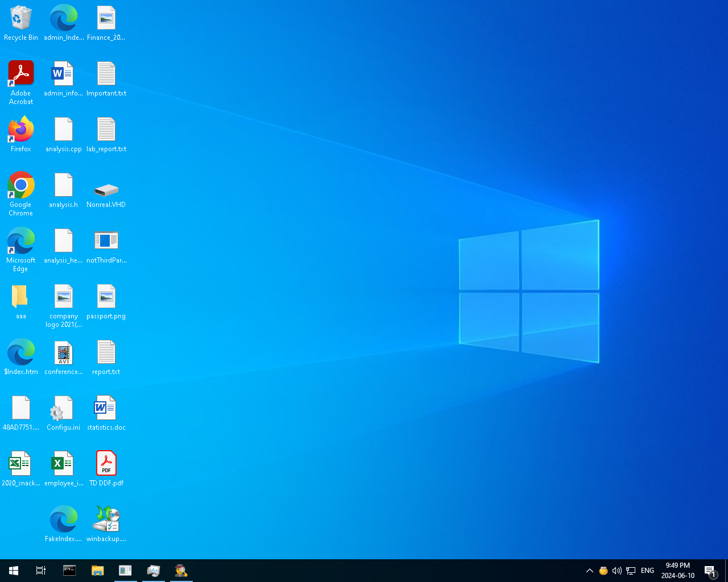The width and height of the screenshot is (728, 582).
Task: Click the honey pot tray icon
Action: pyautogui.click(x=603, y=571)
